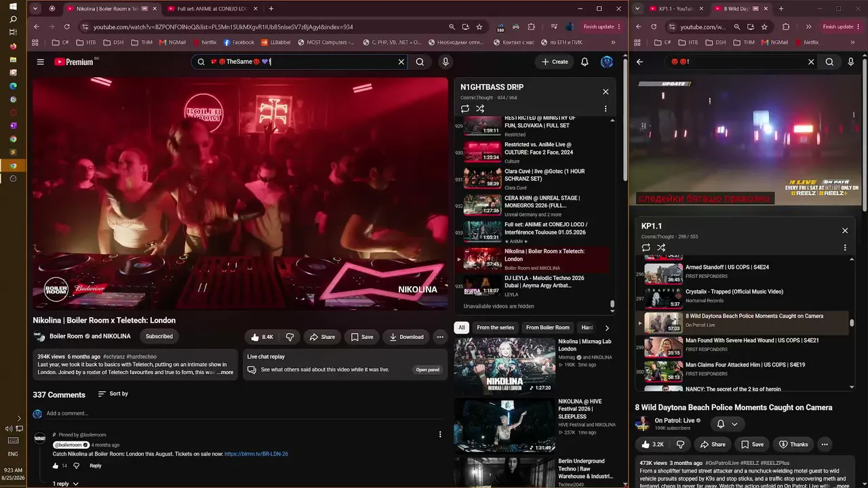Image resolution: width=868 pixels, height=488 pixels.
Task: Open OneNote from the taskbar
Action: 13,125
